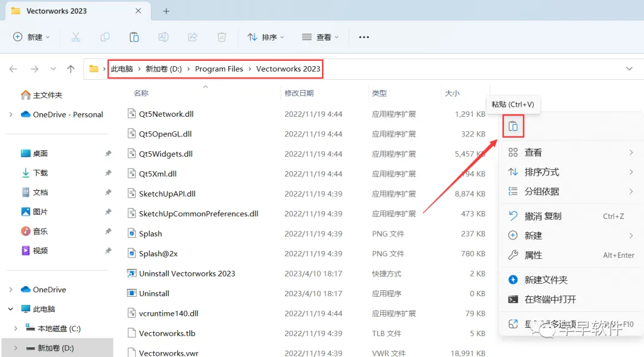Open 分组依据 submenu in context menu
Viewport: 644px width, 357px height.
571,191
